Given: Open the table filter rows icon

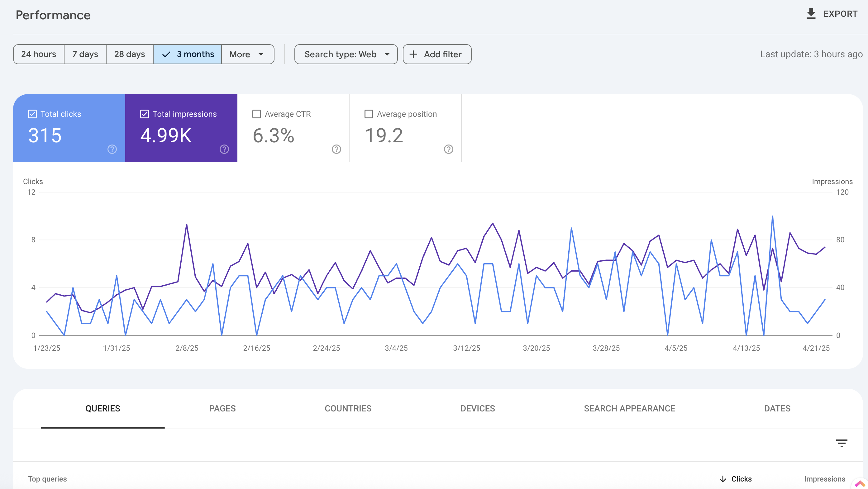Looking at the screenshot, I should pos(842,443).
